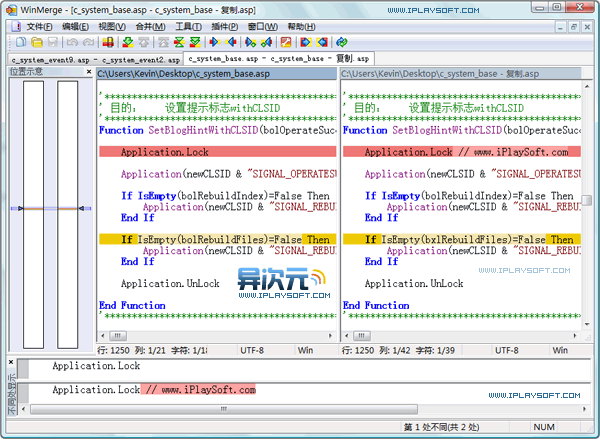
Task: Open the 合并(M) menu
Action: coord(150,27)
